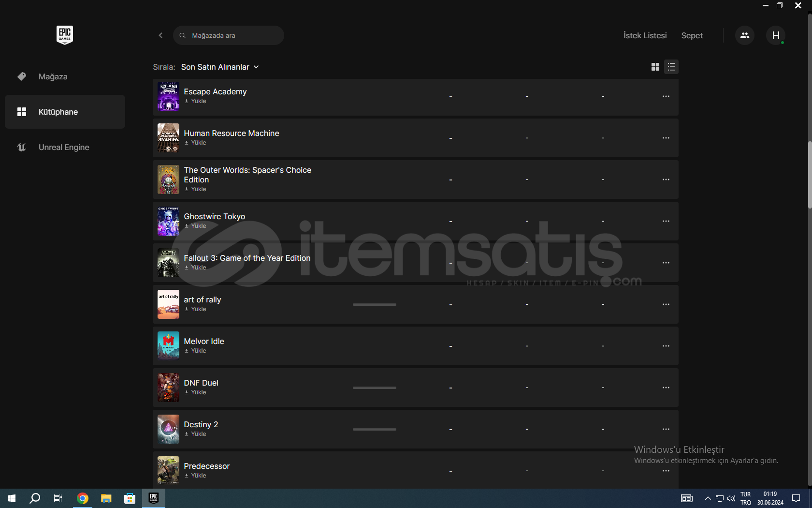Click the library vertical scrollbar
812x508 pixels.
(x=810, y=175)
